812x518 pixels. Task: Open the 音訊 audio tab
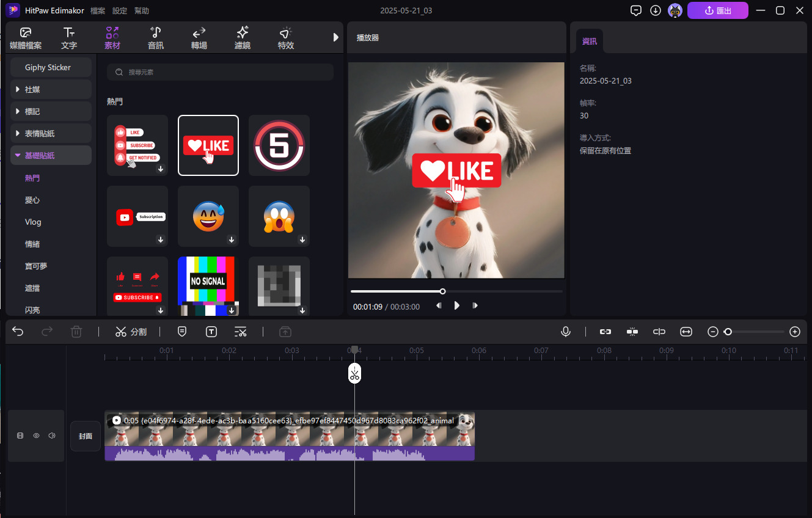click(x=156, y=38)
